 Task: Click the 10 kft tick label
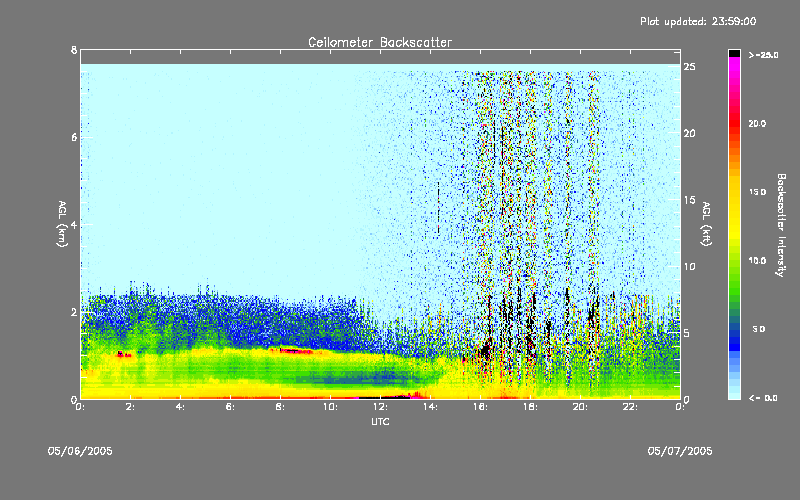[689, 266]
